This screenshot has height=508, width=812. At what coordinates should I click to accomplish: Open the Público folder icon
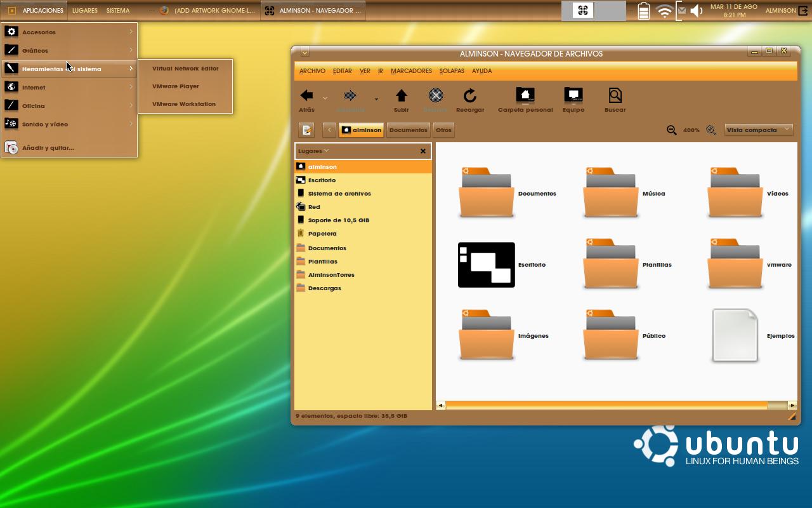pos(611,335)
